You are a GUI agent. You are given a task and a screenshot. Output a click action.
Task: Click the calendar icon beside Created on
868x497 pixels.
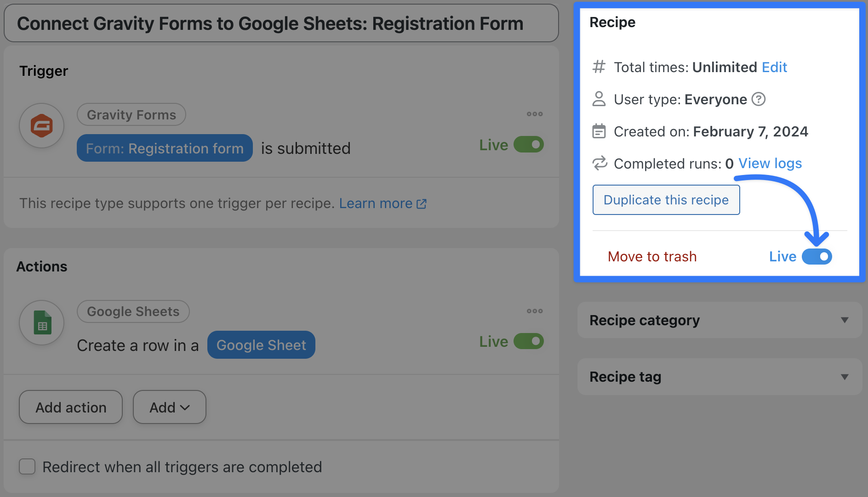(599, 131)
